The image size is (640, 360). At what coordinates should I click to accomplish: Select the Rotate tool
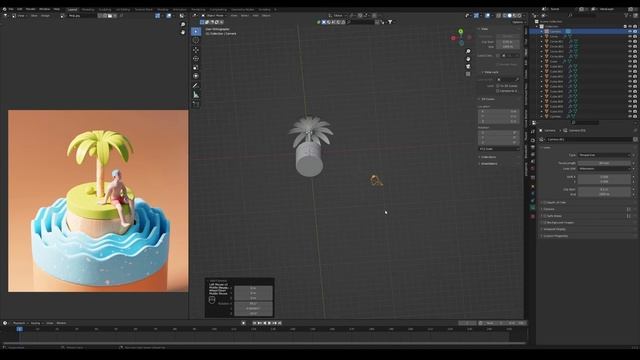196,58
